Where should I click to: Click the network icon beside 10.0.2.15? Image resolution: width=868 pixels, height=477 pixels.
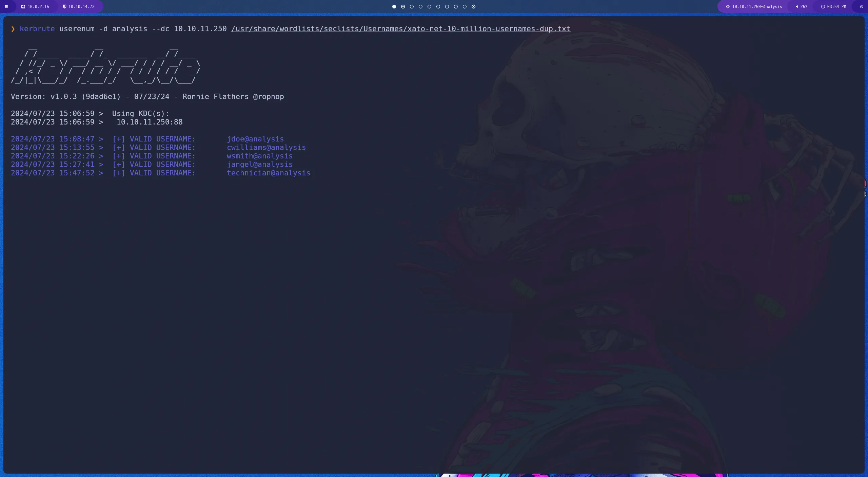click(x=23, y=6)
